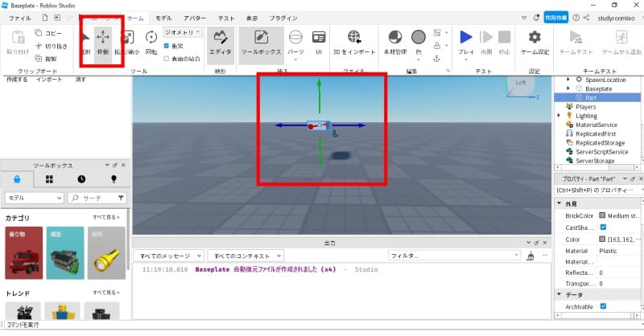Click the 3D をインポート globe icon

354,37
